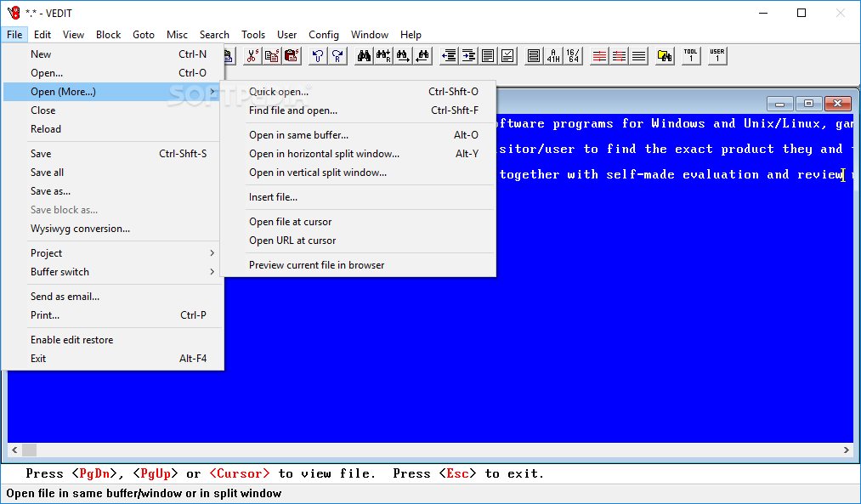Select Close in the File menu
Image resolution: width=861 pixels, height=504 pixels.
113,110
